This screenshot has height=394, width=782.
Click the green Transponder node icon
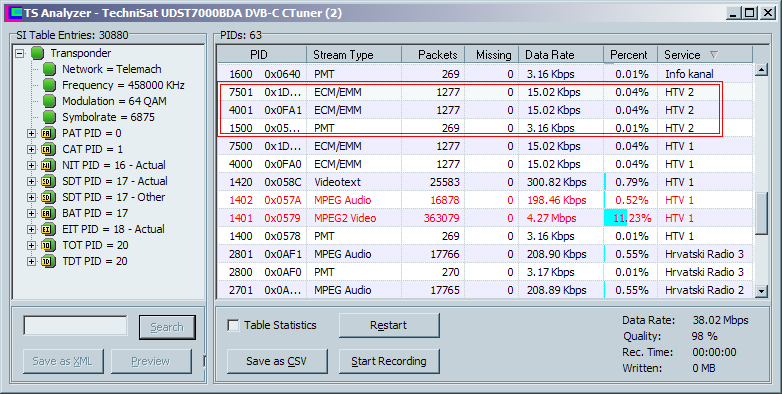[x=37, y=53]
